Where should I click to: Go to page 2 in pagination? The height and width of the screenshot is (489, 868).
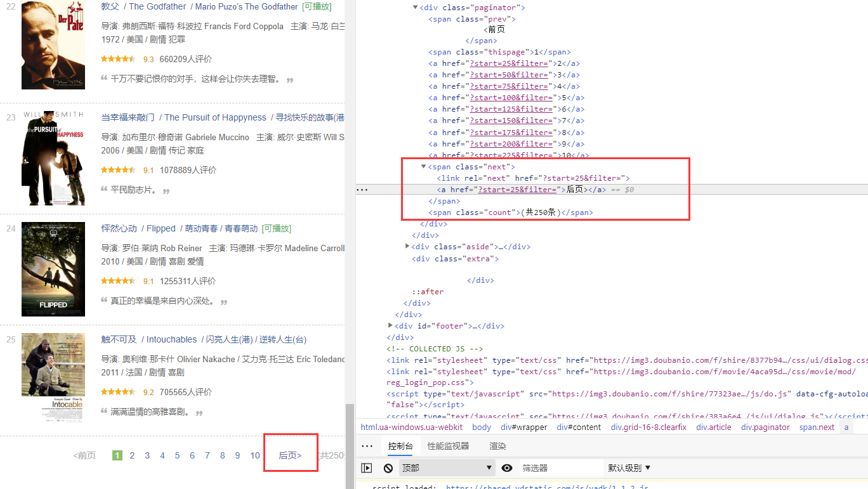click(x=132, y=455)
